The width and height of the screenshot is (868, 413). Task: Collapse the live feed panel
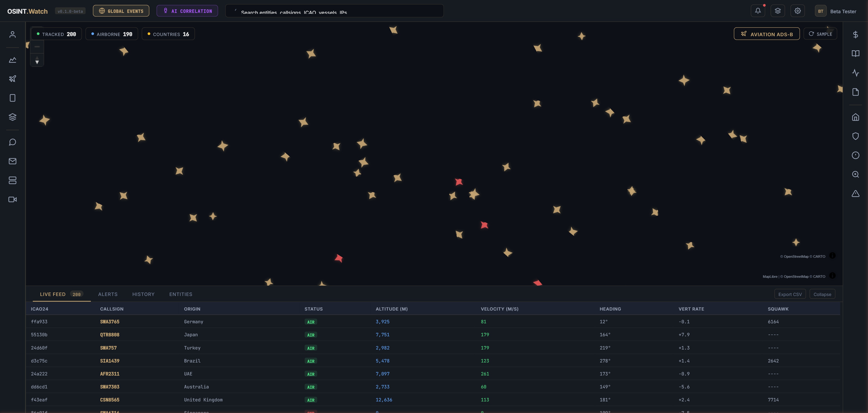(822, 294)
